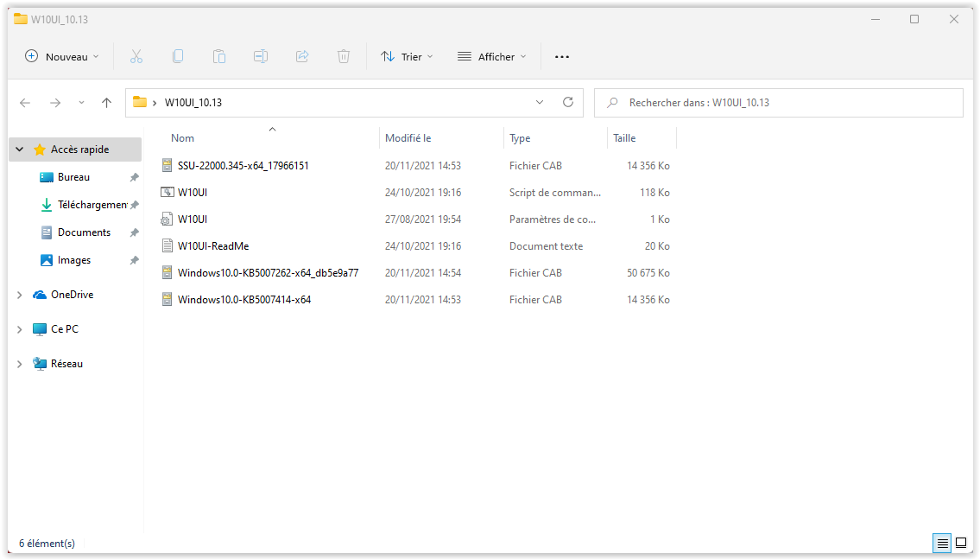Click the 6 élément(s) status text

[47, 543]
